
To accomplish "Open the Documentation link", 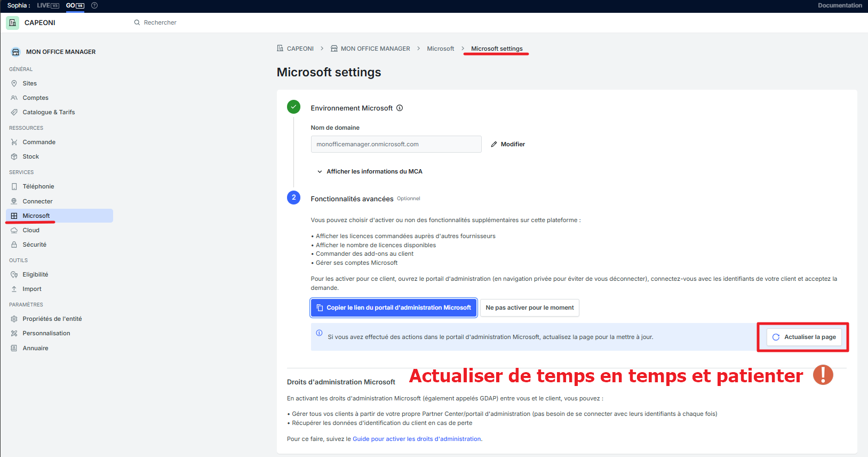I will [x=840, y=5].
